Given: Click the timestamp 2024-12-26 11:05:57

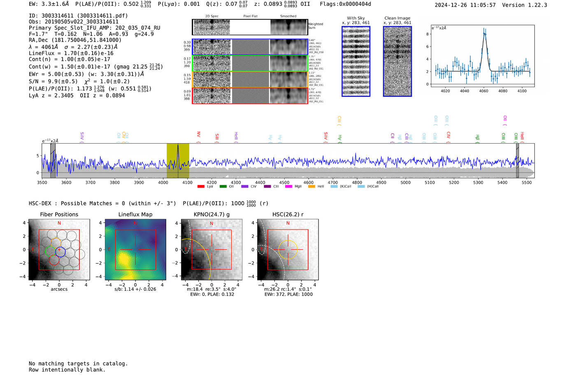Looking at the screenshot, I should click(465, 5).
